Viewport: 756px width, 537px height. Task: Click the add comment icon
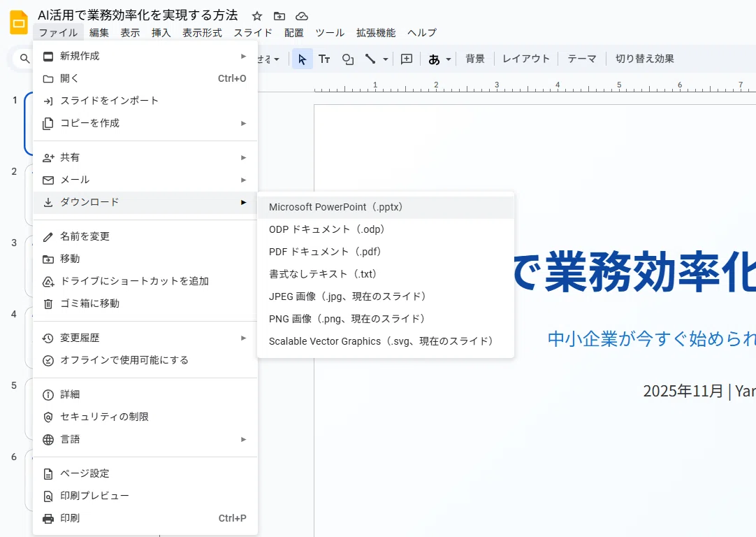pos(407,59)
